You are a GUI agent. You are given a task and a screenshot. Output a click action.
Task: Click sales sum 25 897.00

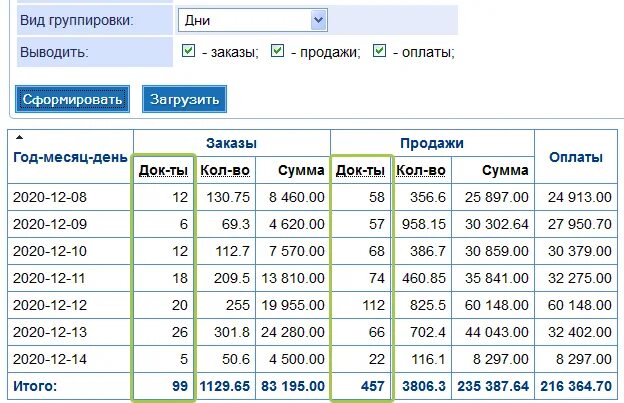[x=497, y=197]
